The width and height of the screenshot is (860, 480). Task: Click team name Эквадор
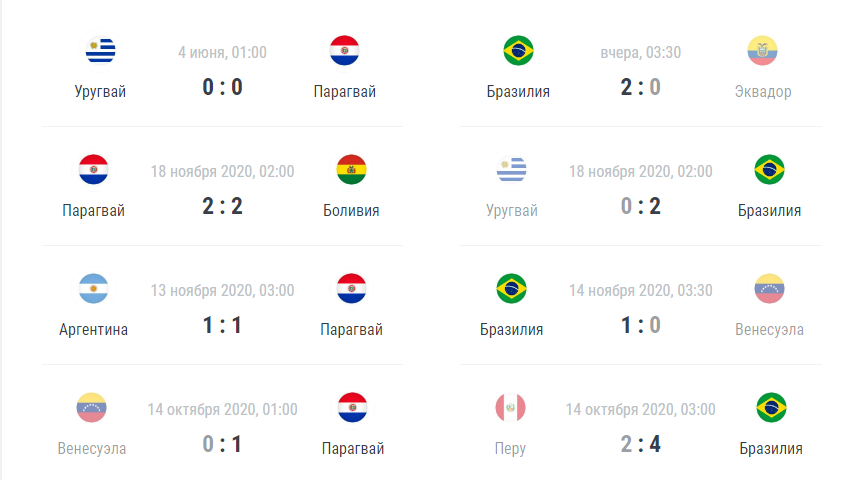763,92
